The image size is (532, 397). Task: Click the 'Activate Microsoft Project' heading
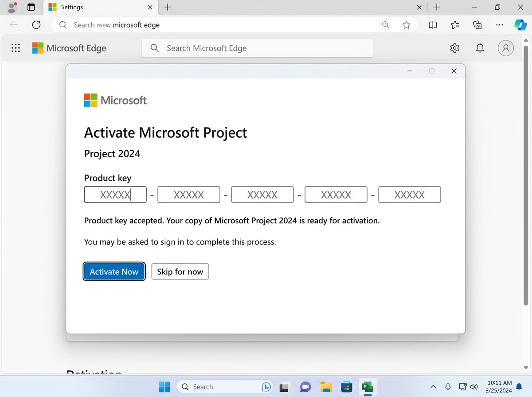tap(165, 132)
